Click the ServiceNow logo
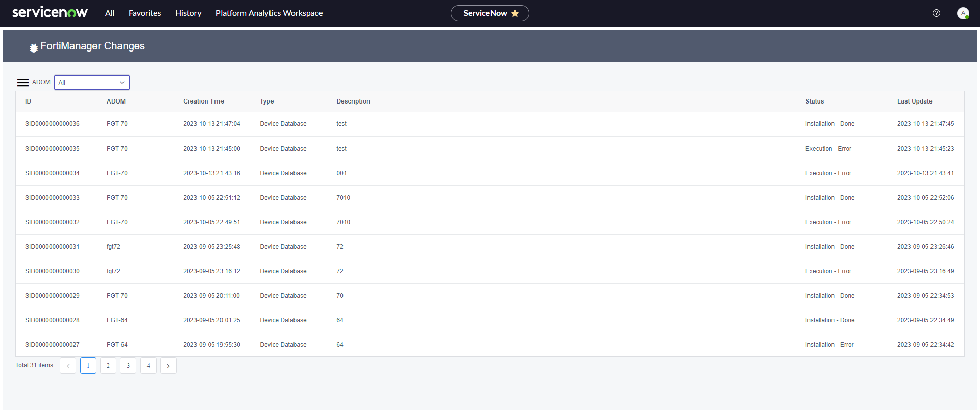This screenshot has width=980, height=410. (50, 13)
